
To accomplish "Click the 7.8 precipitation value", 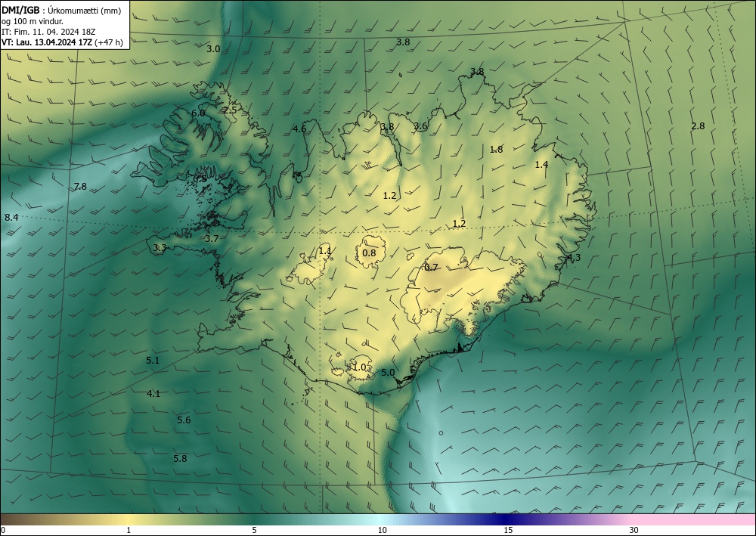I will click(80, 187).
